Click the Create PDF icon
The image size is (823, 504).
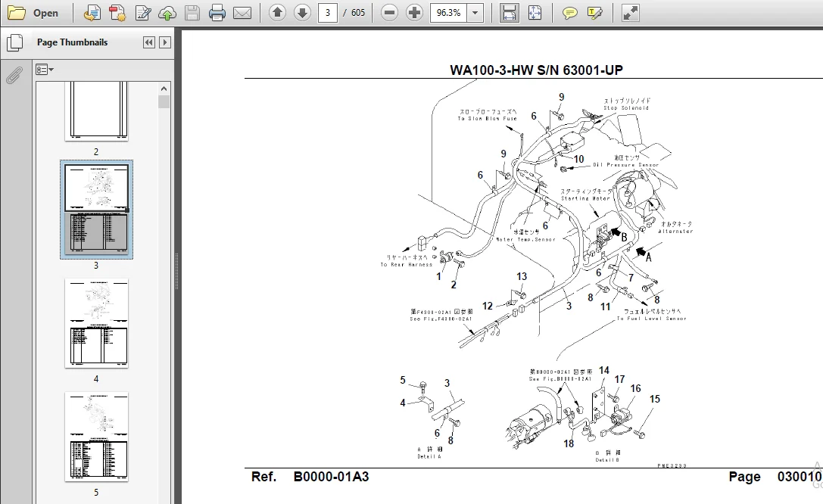pyautogui.click(x=117, y=13)
